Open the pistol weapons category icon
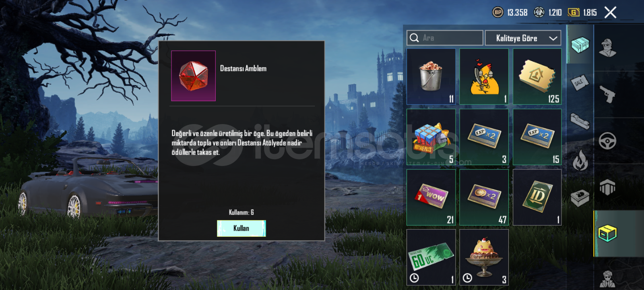The image size is (644, 290). [607, 94]
